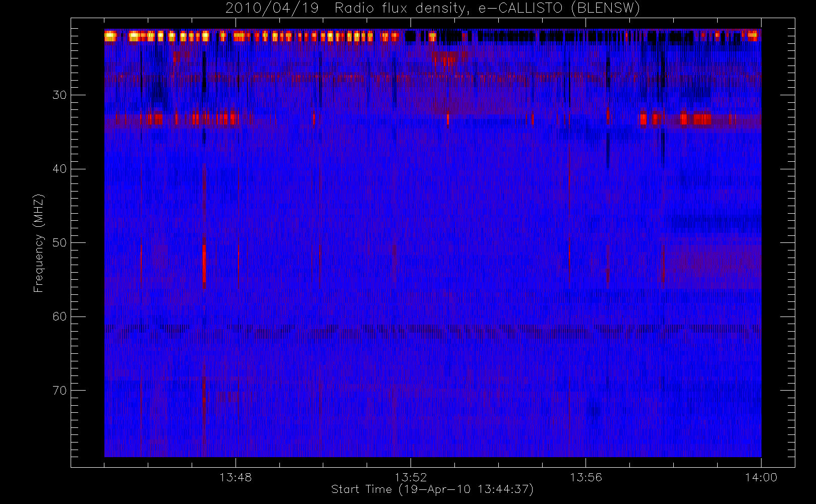This screenshot has height=504, width=816.
Task: Click the 30 frequency tick label
Action: pos(60,95)
